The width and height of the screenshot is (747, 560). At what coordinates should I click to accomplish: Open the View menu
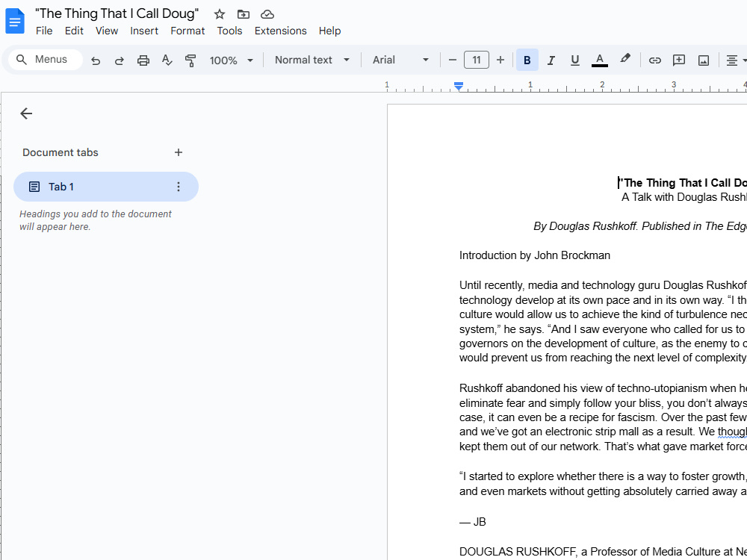(x=107, y=31)
